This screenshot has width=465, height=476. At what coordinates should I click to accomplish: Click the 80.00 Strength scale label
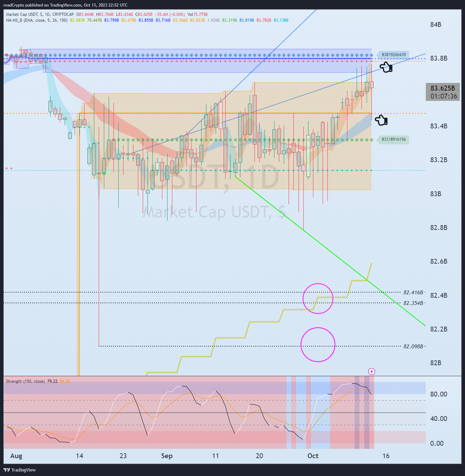point(439,394)
